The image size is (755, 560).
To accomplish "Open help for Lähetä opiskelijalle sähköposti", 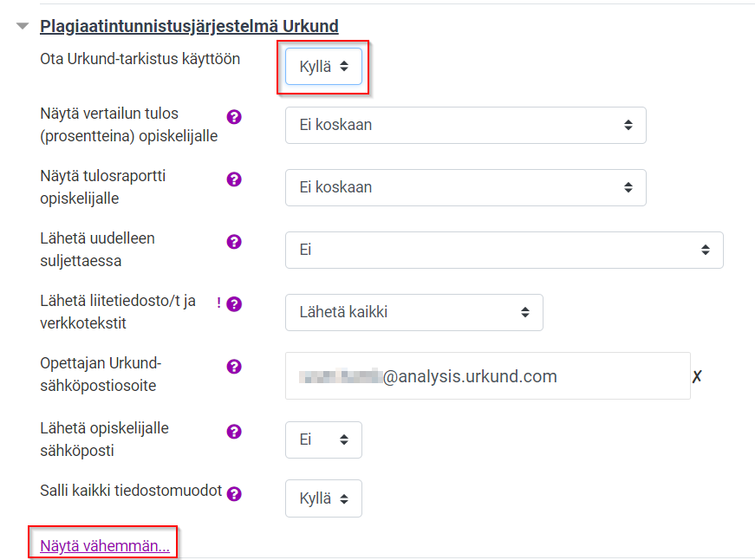I will coord(234,432).
